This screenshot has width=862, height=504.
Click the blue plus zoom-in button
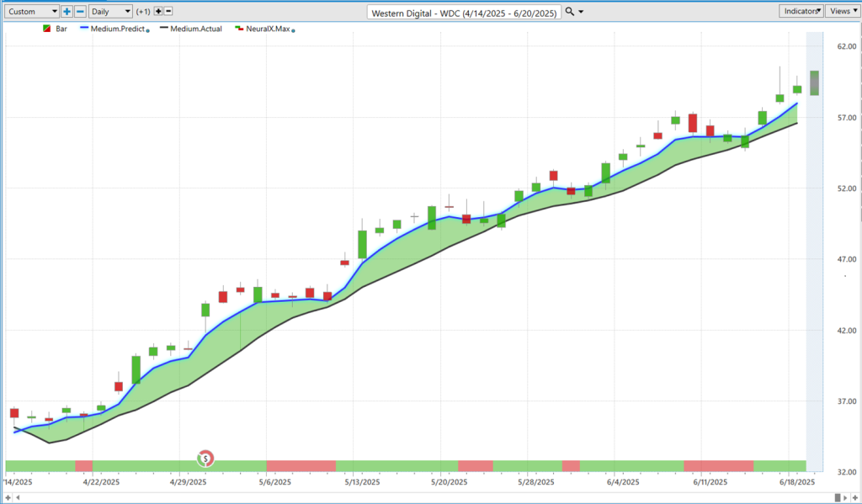(x=67, y=11)
